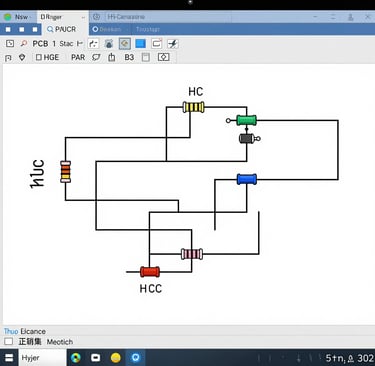375x366 pixels.
Task: Select the gray component below the green one
Action: pos(247,138)
